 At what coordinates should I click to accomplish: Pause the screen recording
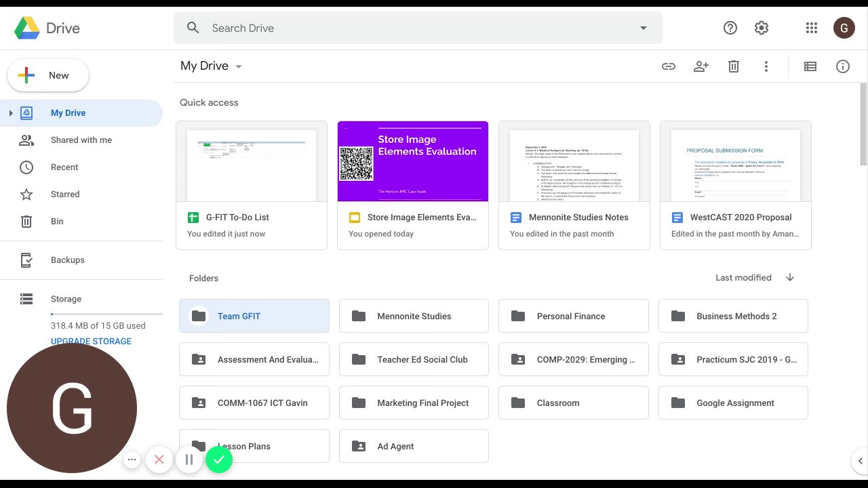pyautogui.click(x=189, y=460)
